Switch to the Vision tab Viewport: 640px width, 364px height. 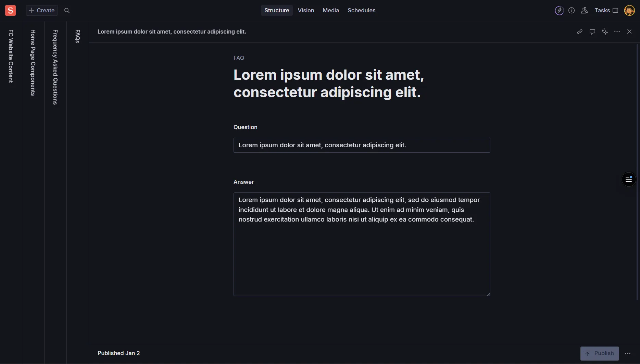[306, 11]
